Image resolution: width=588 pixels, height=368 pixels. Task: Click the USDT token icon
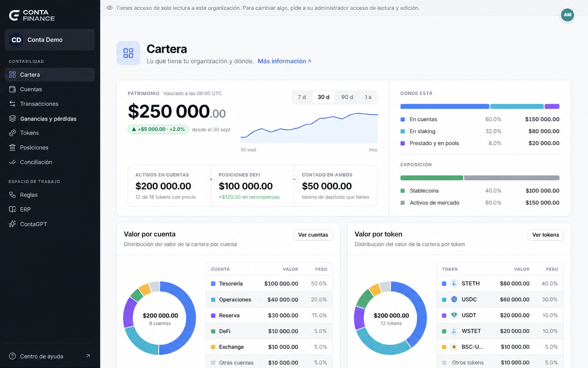[x=454, y=315]
